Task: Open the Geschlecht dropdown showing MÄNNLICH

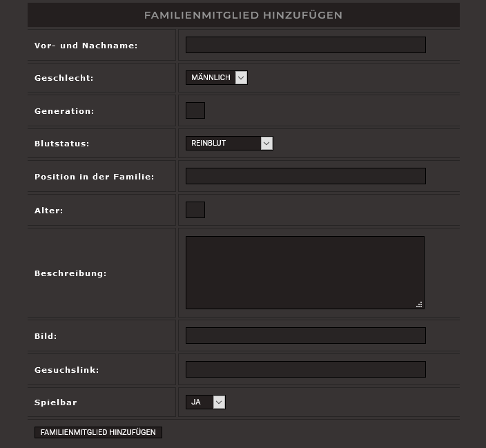Action: pos(216,78)
